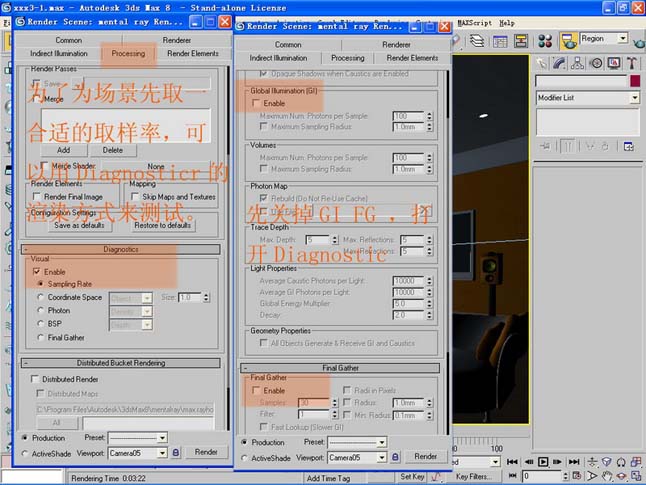Image resolution: width=646 pixels, height=485 pixels.
Task: Click the Key Mode toggle icon
Action: point(512,476)
